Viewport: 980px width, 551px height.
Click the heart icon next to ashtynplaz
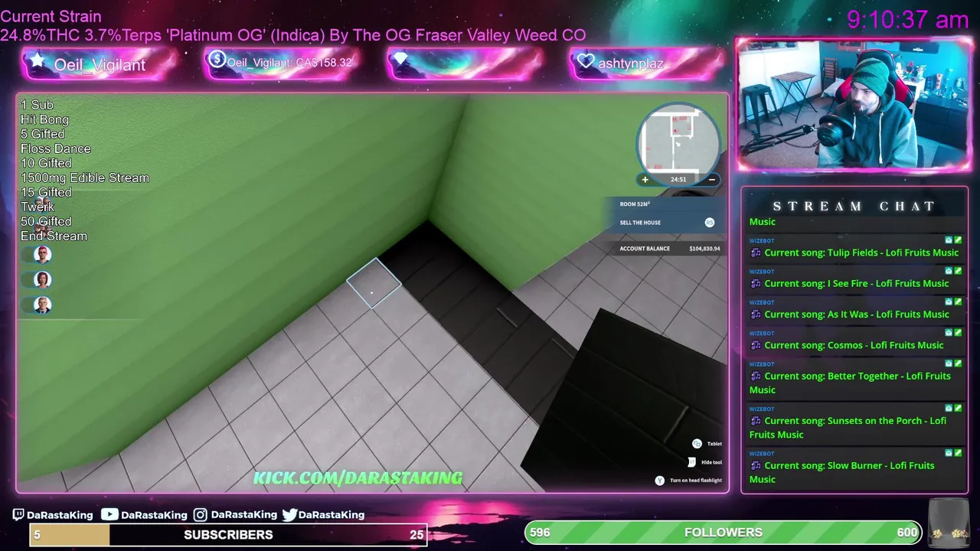(586, 61)
